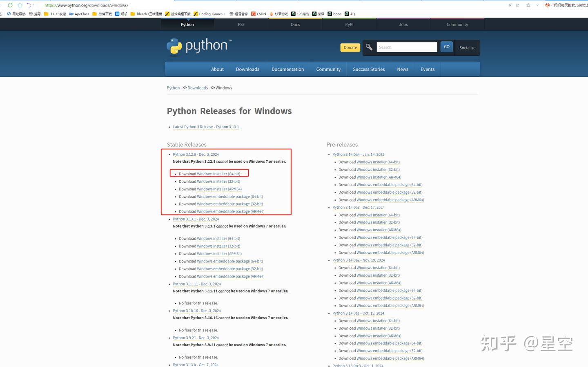Open the boos bookmark
Screen dimensions: 588x367
[x=334, y=14]
